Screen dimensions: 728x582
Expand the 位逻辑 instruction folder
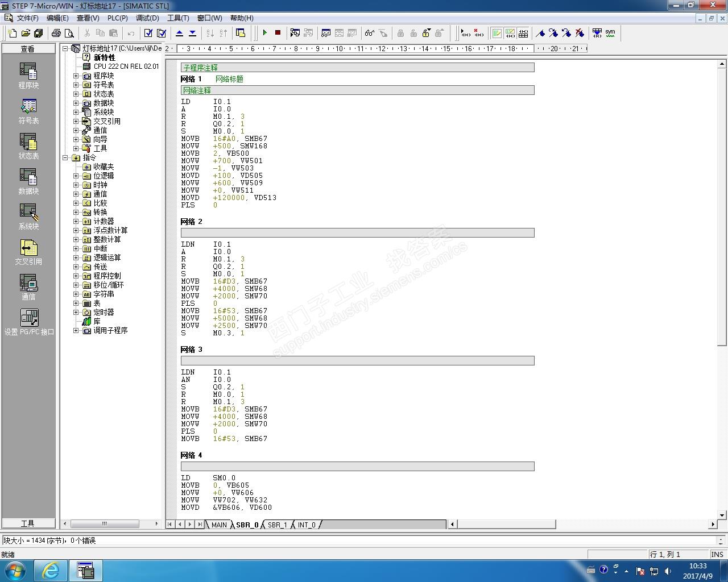pos(76,176)
